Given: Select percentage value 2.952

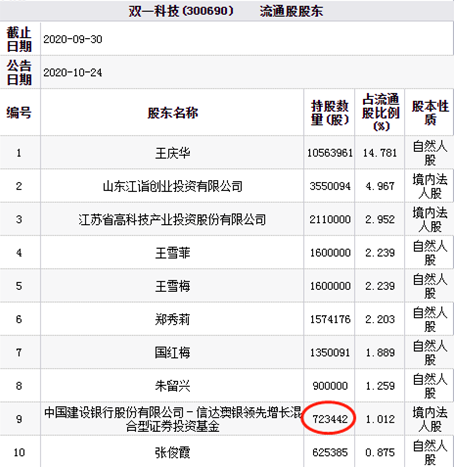Looking at the screenshot, I should point(380,219).
